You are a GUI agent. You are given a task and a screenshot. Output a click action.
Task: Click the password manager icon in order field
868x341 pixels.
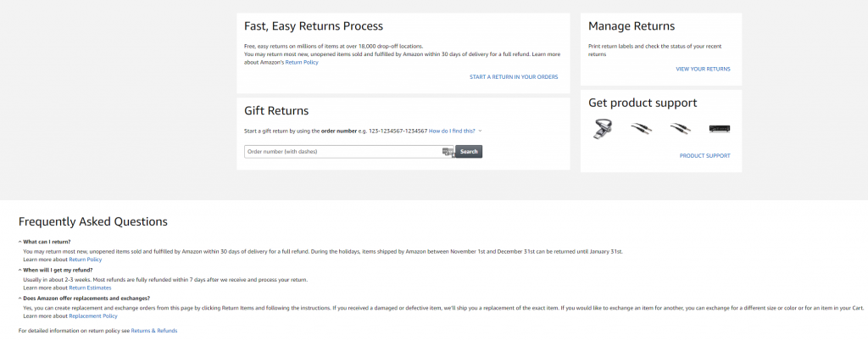[448, 152]
